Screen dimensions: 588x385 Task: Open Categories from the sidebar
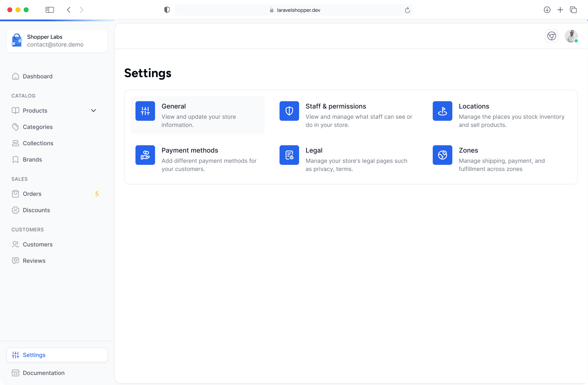tap(38, 127)
